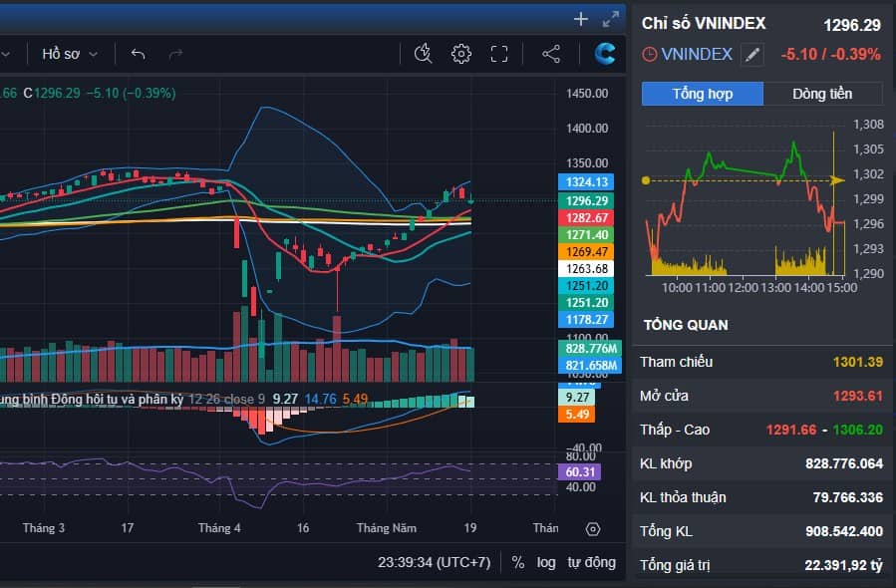The height and width of the screenshot is (588, 896).
Task: Expand the chart panel with diagonal arrows
Action: pyautogui.click(x=612, y=18)
